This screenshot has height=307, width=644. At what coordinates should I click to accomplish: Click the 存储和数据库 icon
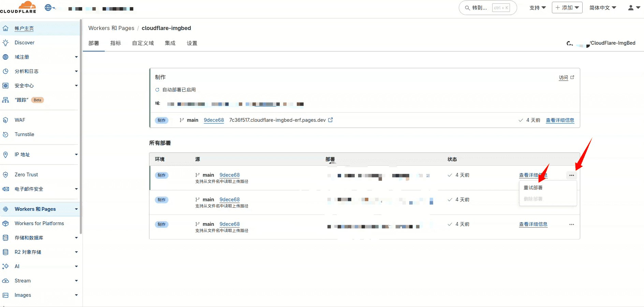click(5, 238)
